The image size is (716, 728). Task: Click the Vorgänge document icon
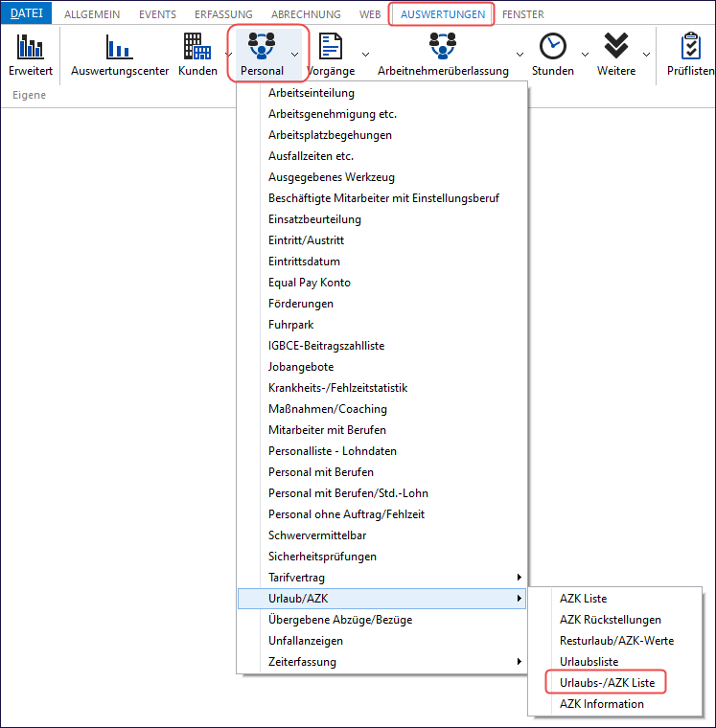click(331, 46)
